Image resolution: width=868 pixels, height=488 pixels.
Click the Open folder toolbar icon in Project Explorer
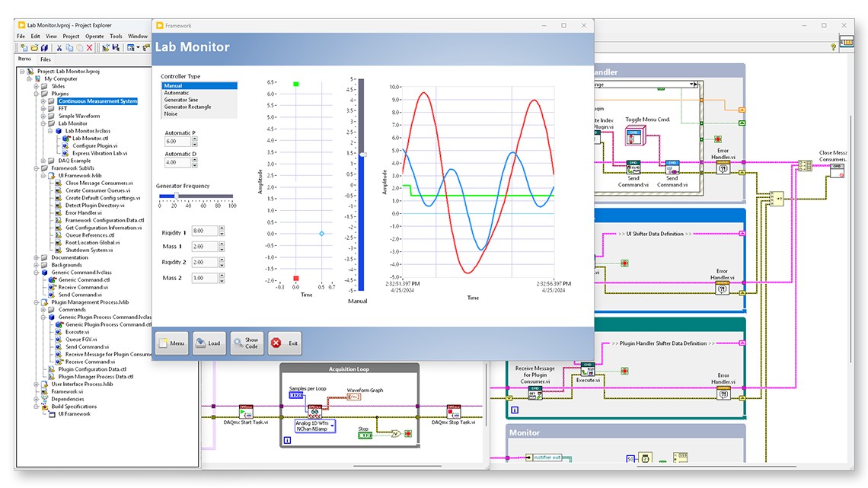pos(34,48)
